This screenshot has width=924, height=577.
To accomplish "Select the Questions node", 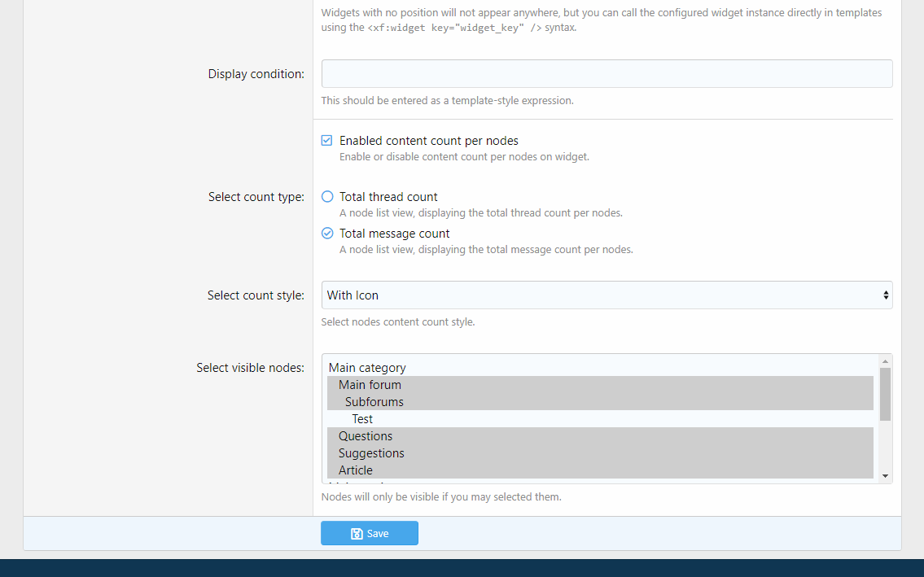I will pos(366,436).
